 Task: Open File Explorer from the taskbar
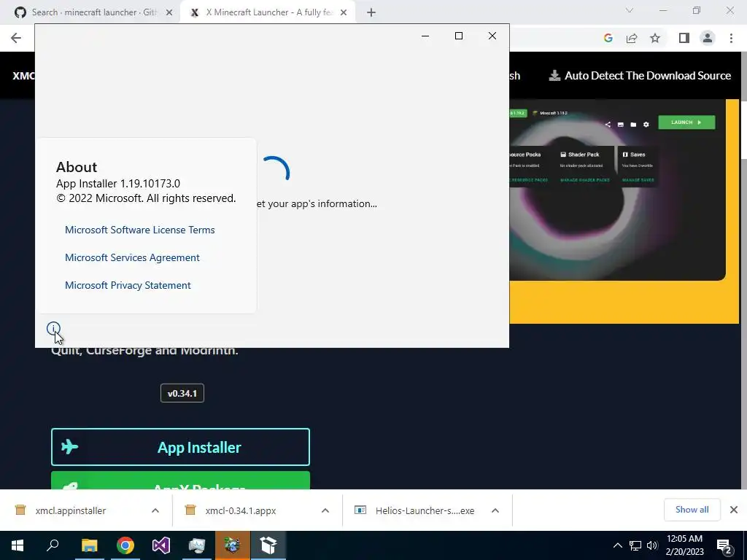point(89,545)
